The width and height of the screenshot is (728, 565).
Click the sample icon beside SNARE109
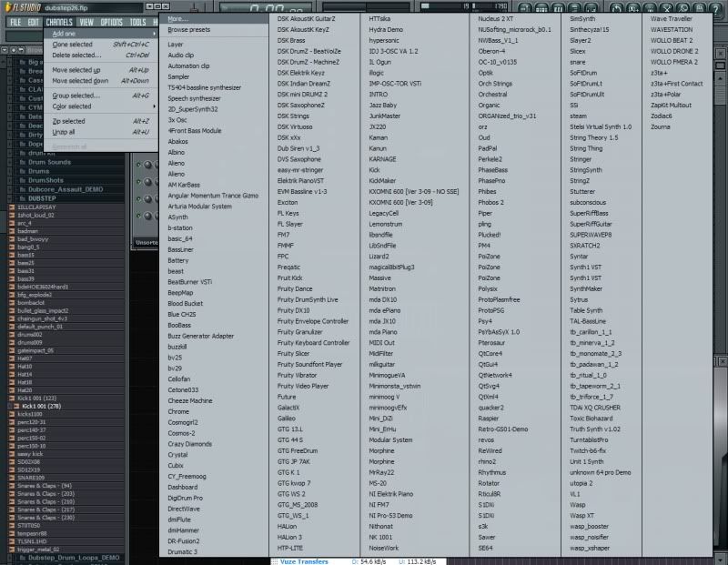pos(12,478)
